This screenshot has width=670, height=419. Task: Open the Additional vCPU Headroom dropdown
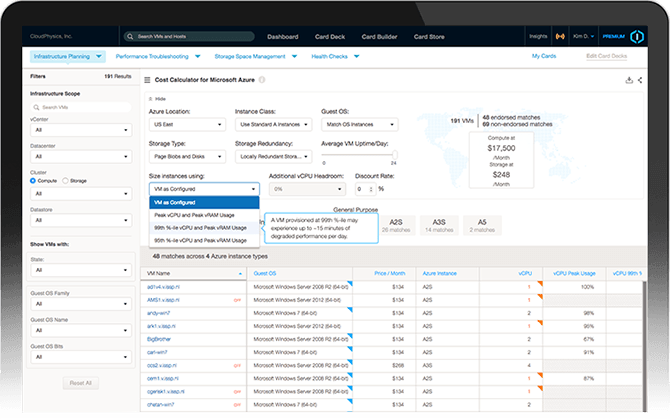pyautogui.click(x=307, y=189)
